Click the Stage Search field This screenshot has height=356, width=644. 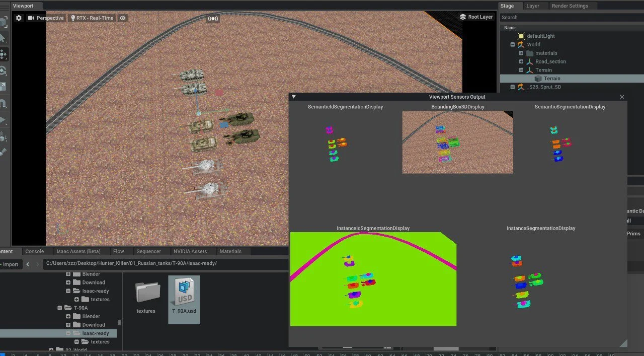pos(572,17)
